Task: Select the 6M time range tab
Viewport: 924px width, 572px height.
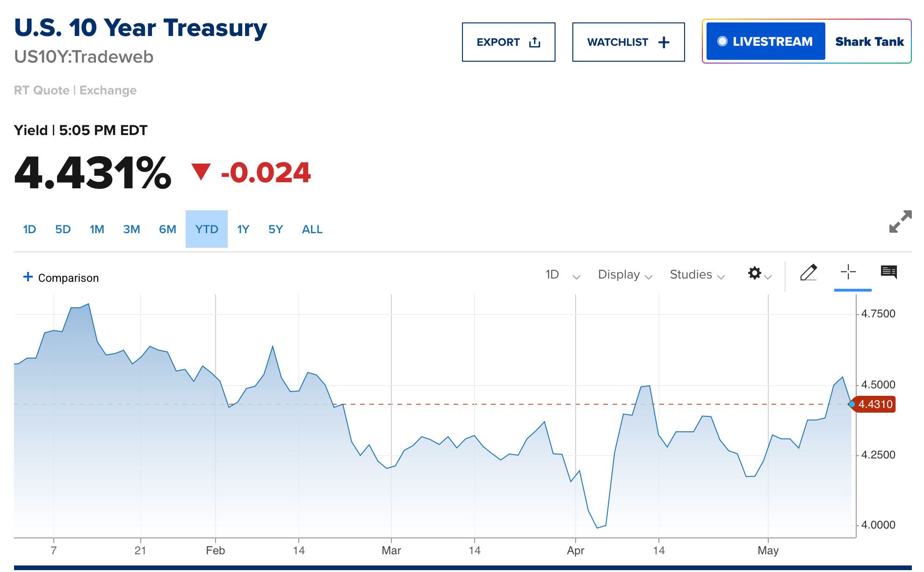Action: coord(167,229)
